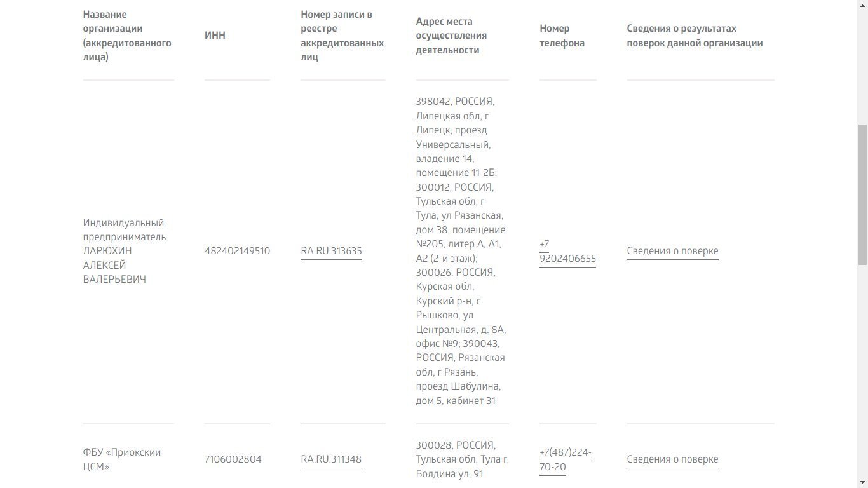Open registry record RA.RU.311348 link
The width and height of the screenshot is (868, 488).
331,459
